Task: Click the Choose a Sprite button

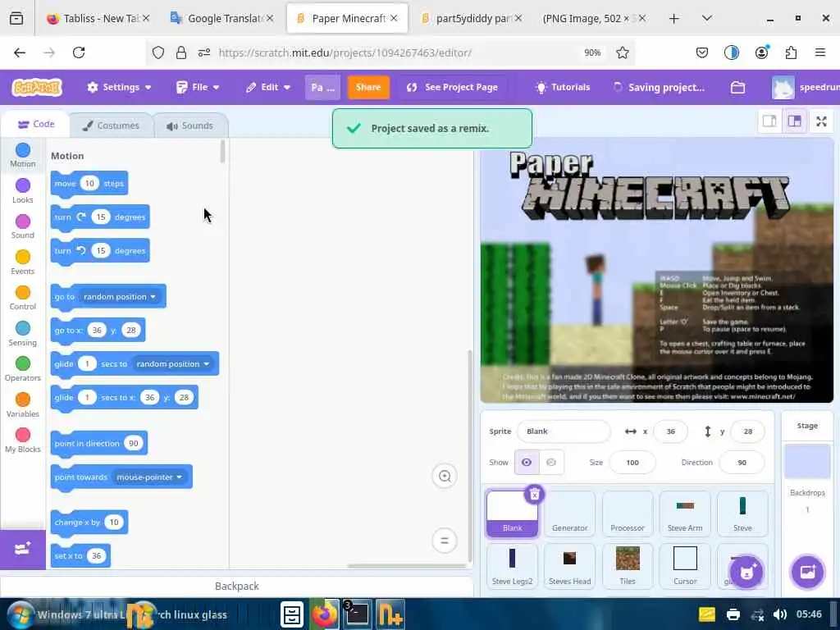Action: [746, 572]
